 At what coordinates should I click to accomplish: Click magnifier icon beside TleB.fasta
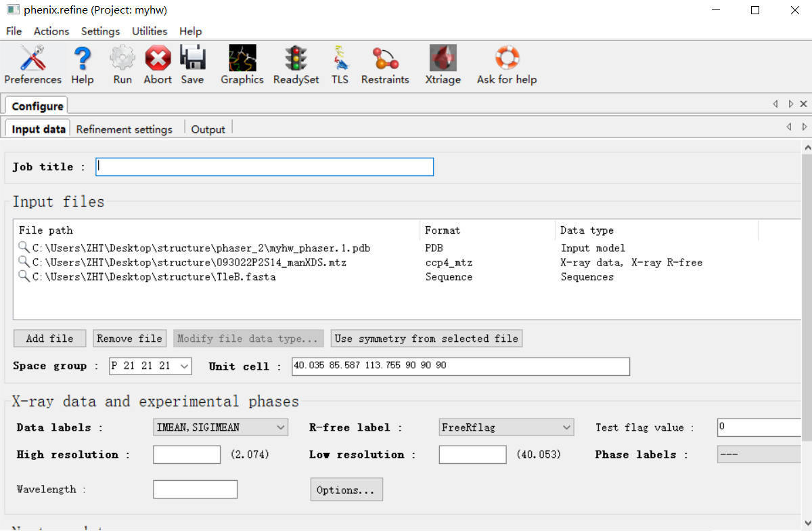(24, 276)
